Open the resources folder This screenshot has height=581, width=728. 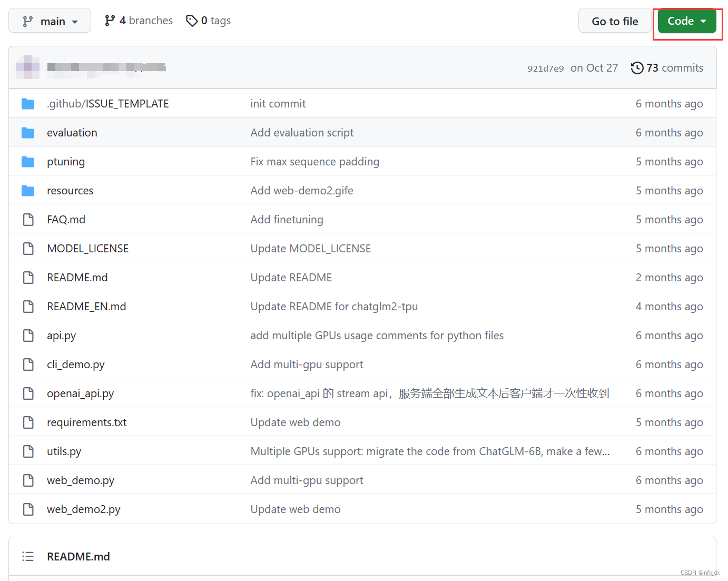70,191
